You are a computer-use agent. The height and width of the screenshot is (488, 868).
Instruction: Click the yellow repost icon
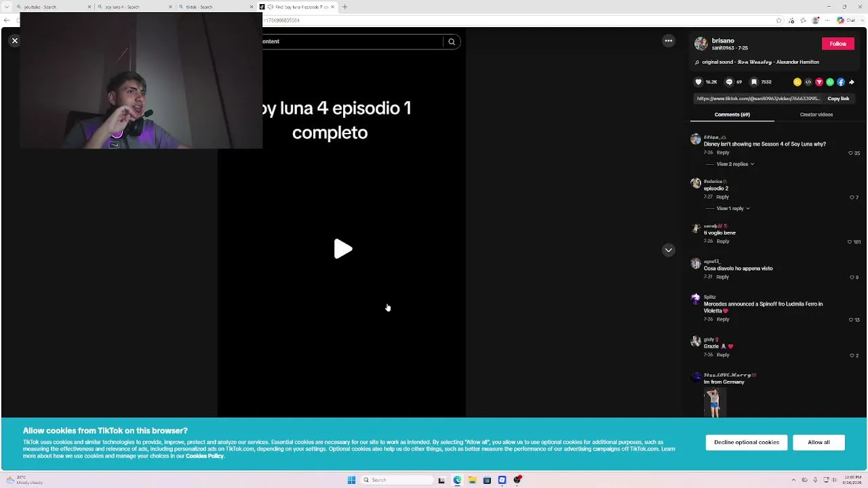click(797, 82)
